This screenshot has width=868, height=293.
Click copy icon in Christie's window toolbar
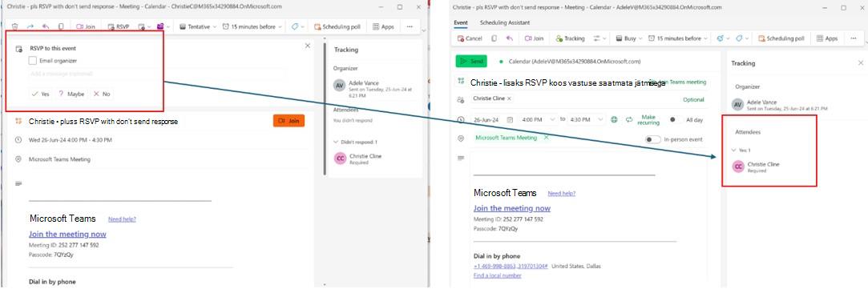pyautogui.click(x=61, y=26)
